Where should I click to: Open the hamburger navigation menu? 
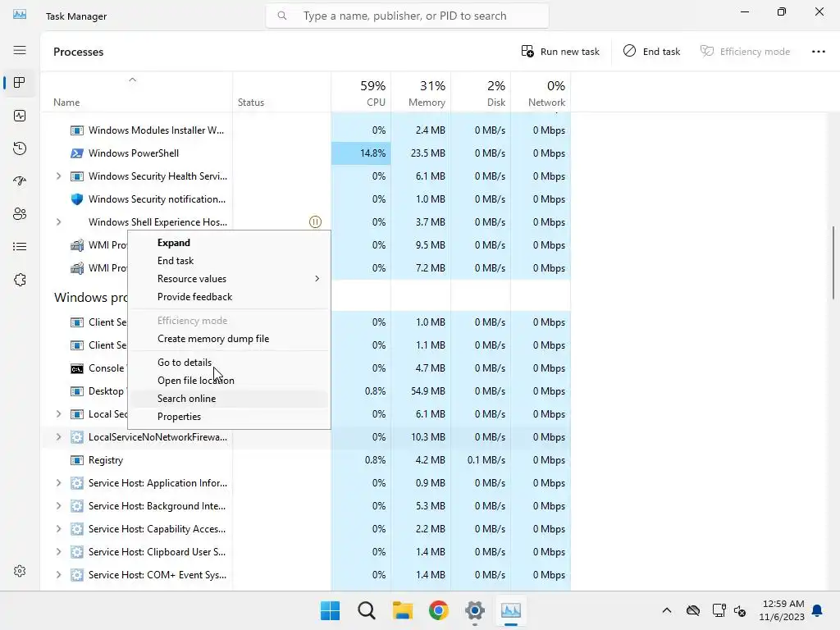point(20,50)
